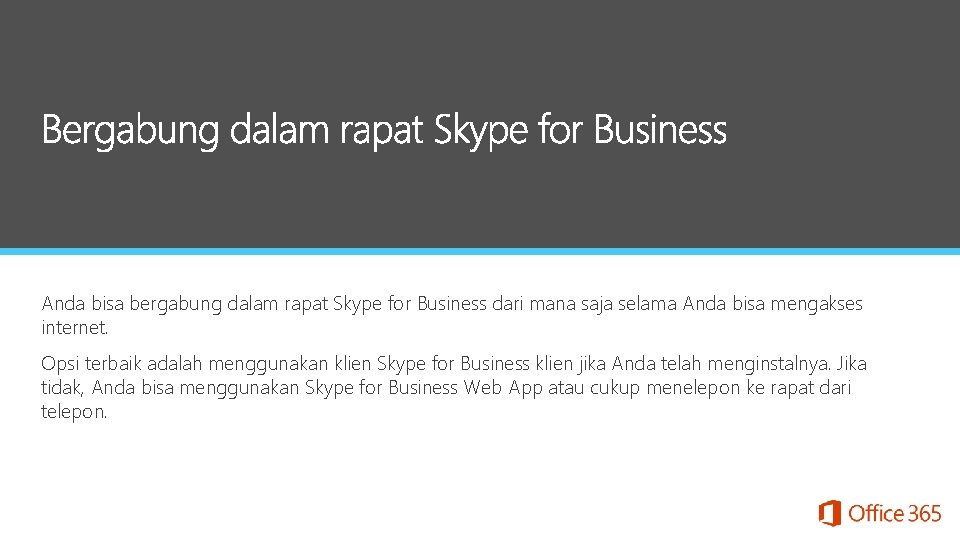Click the "Office 365" text beside the logo
The height and width of the screenshot is (540, 960).
coord(894,514)
